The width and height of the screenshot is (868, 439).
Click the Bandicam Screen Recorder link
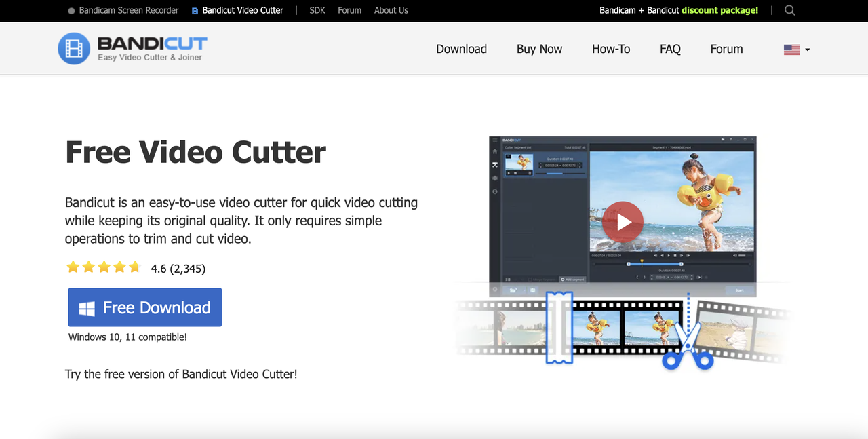123,10
